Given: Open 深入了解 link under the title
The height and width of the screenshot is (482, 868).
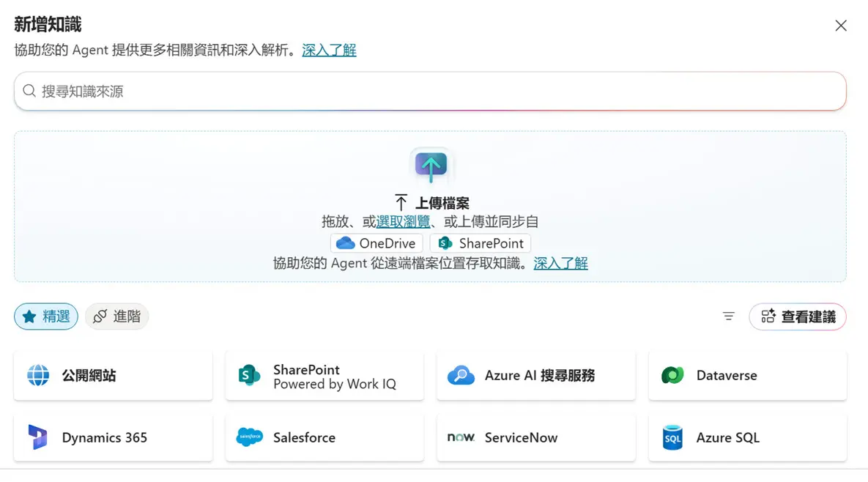Looking at the screenshot, I should click(x=329, y=50).
